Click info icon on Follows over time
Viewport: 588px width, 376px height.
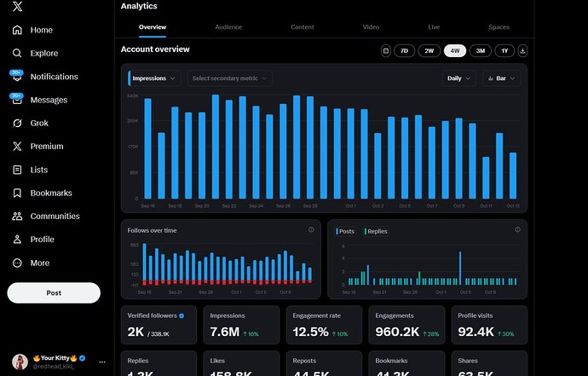click(311, 230)
